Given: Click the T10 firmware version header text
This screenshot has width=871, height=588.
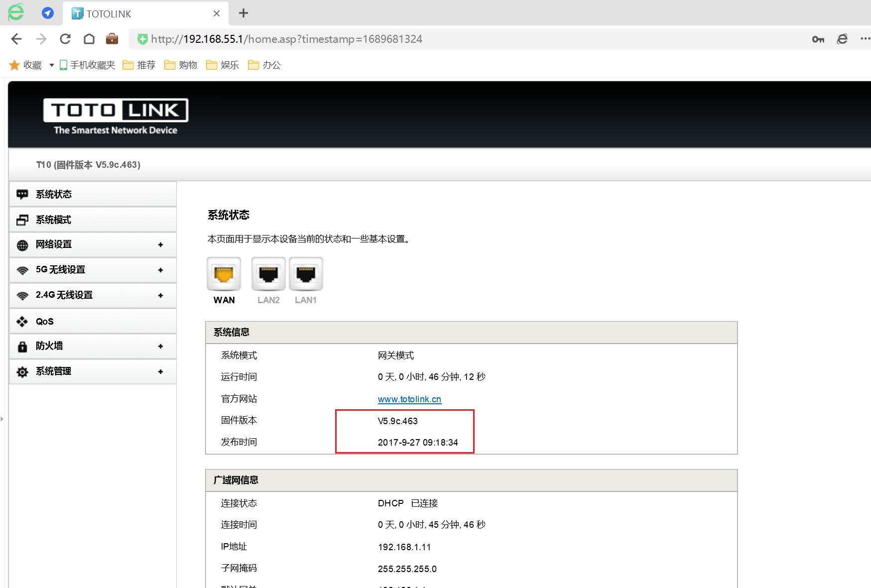Looking at the screenshot, I should click(x=88, y=165).
